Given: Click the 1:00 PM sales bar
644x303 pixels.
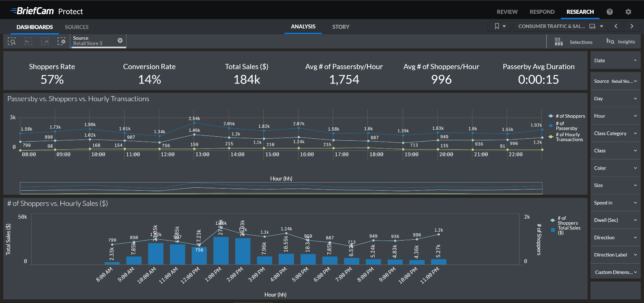Looking at the screenshot, I should tap(221, 251).
